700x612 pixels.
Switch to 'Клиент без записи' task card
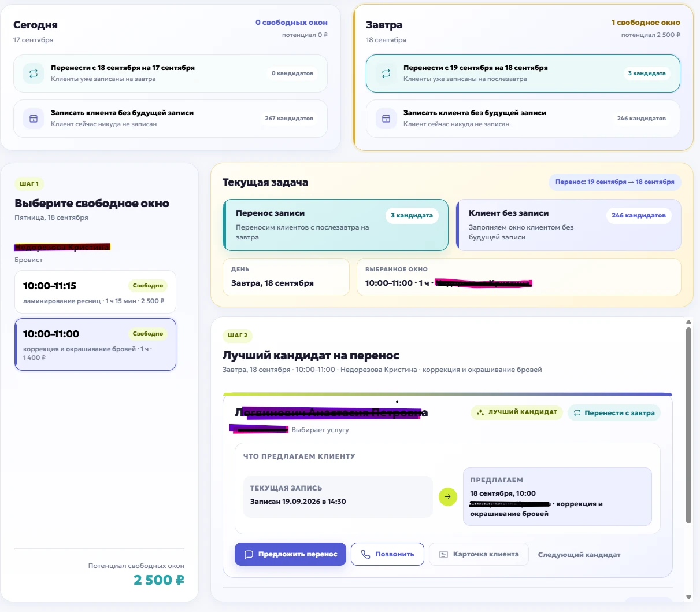point(569,225)
